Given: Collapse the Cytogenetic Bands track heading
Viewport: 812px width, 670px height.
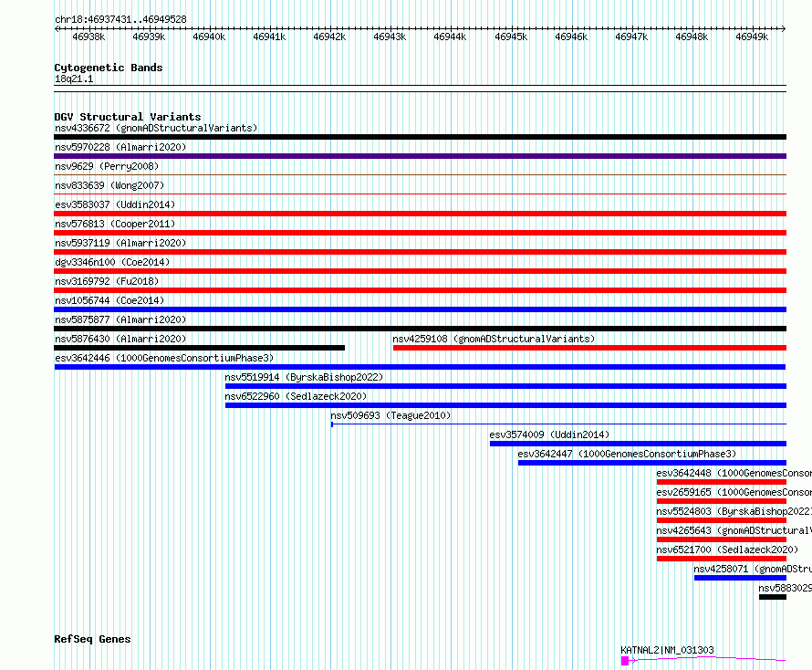Looking at the screenshot, I should [109, 68].
